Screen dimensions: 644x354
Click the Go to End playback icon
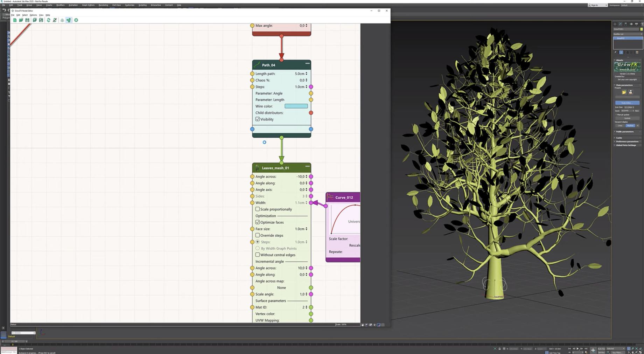coord(586,349)
